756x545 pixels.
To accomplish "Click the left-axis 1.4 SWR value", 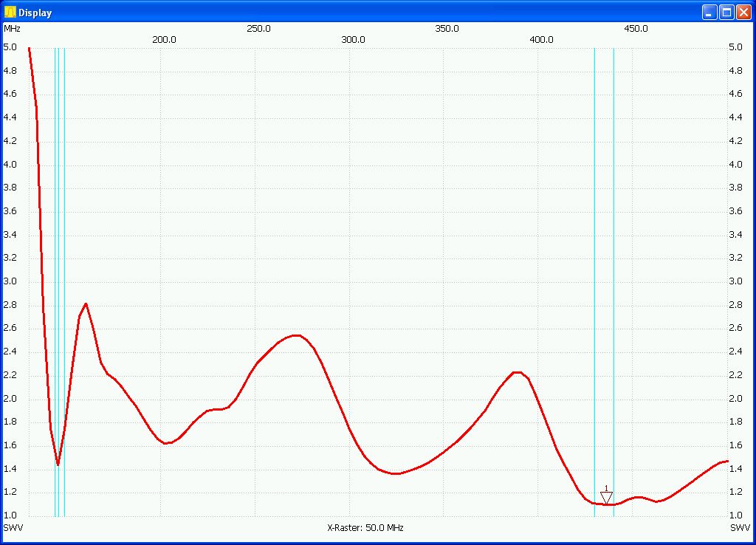I will click(x=10, y=469).
